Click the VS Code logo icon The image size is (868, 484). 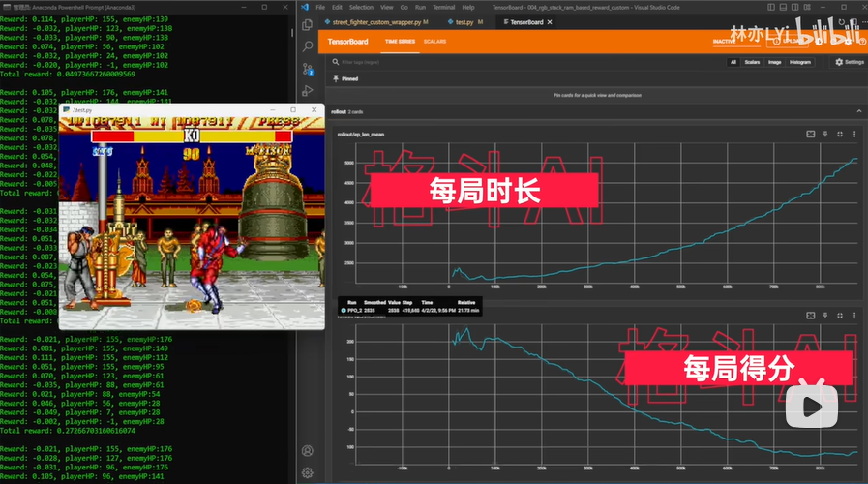click(x=305, y=7)
